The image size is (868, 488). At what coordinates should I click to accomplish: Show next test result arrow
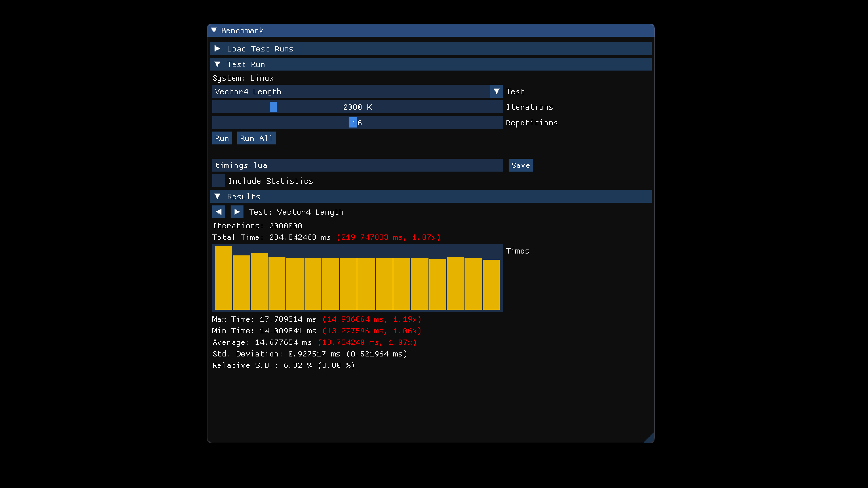pyautogui.click(x=237, y=212)
